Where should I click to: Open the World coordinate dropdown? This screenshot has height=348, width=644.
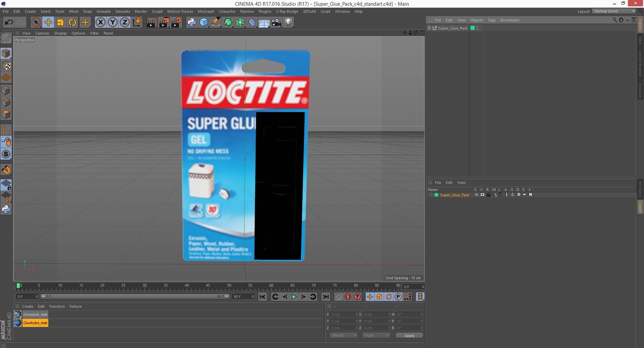[x=344, y=335]
